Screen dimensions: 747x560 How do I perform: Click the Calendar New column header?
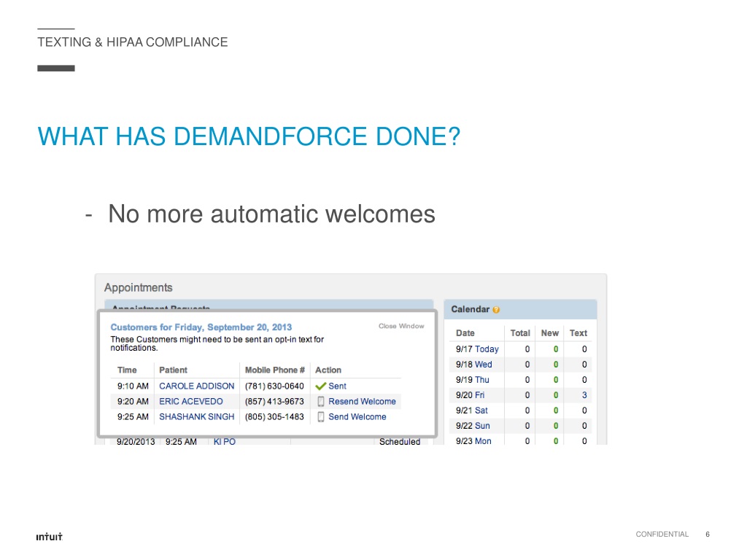(550, 333)
